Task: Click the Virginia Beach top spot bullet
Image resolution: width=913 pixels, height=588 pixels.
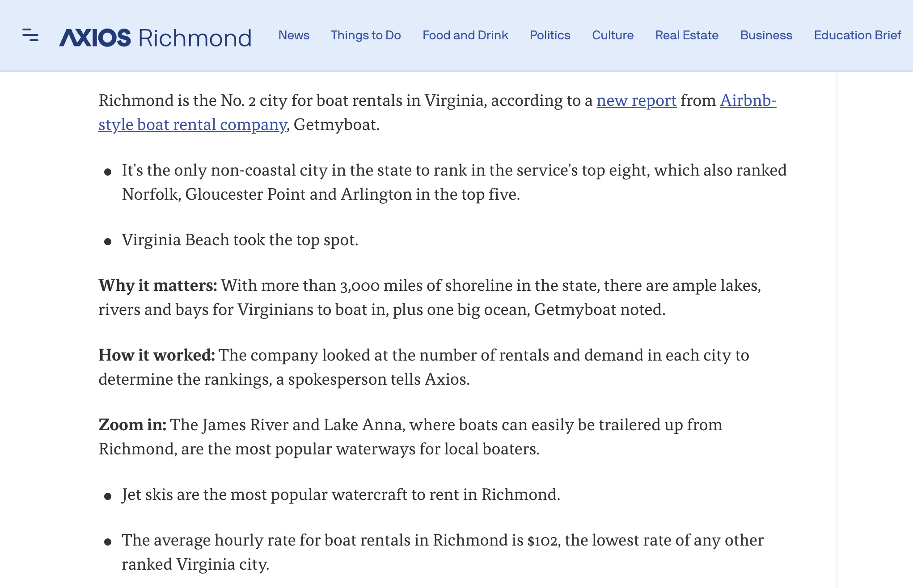Action: (x=240, y=240)
